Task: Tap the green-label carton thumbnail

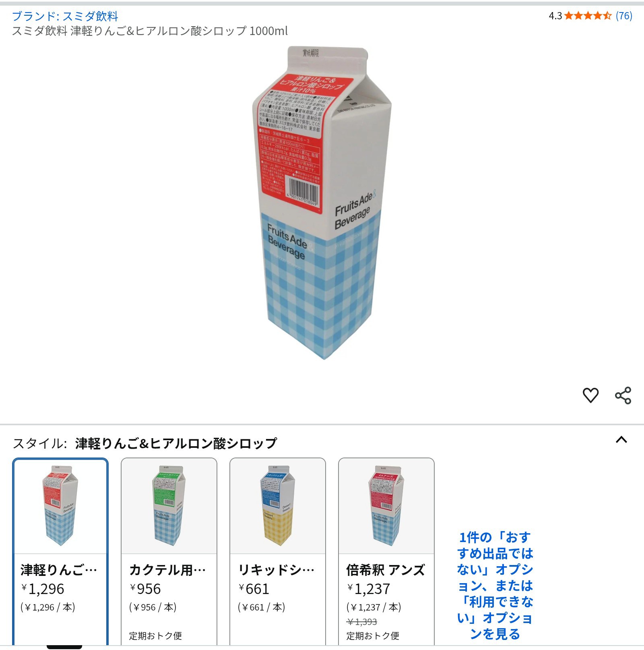Action: (169, 506)
